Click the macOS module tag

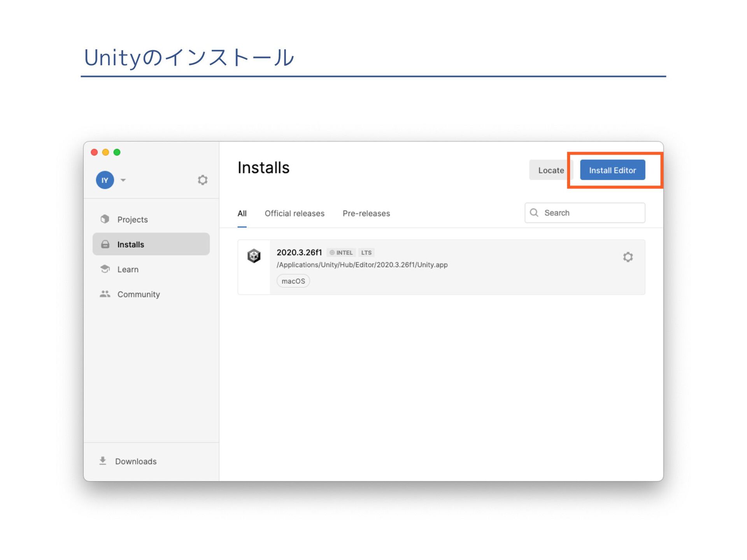pyautogui.click(x=293, y=281)
